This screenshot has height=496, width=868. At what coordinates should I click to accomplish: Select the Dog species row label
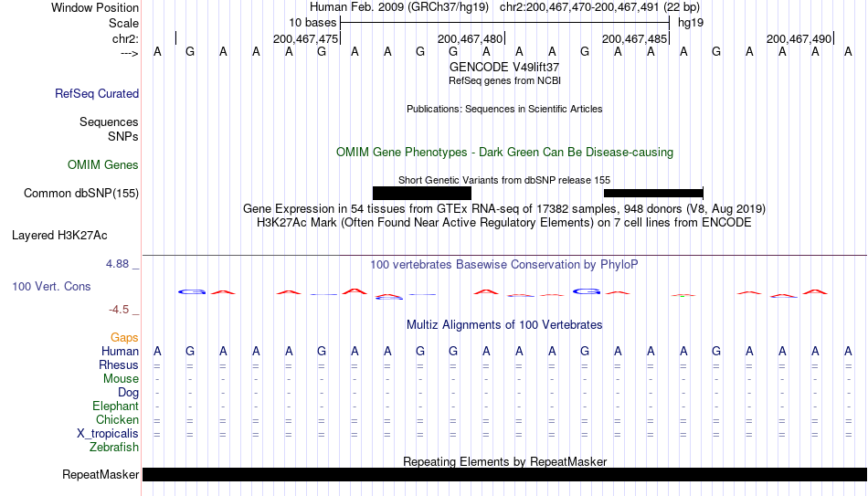[128, 393]
